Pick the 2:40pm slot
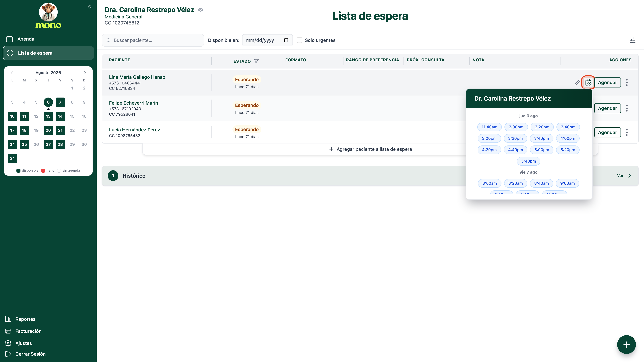Image resolution: width=644 pixels, height=362 pixels. click(568, 127)
